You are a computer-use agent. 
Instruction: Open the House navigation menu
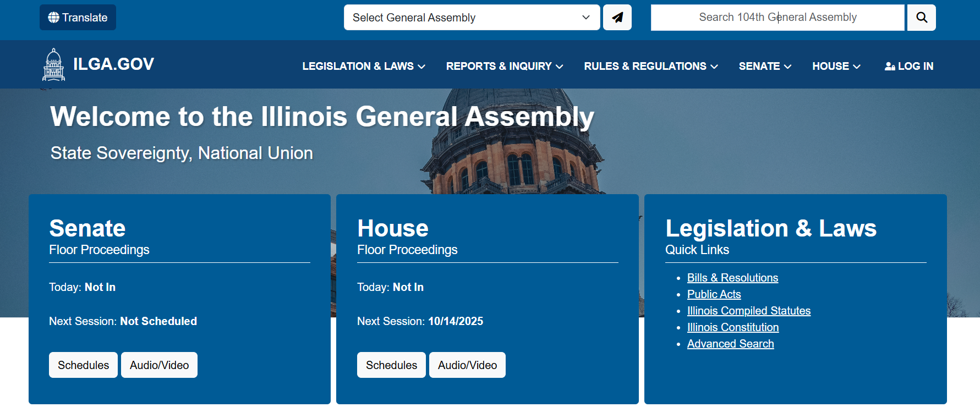point(836,67)
